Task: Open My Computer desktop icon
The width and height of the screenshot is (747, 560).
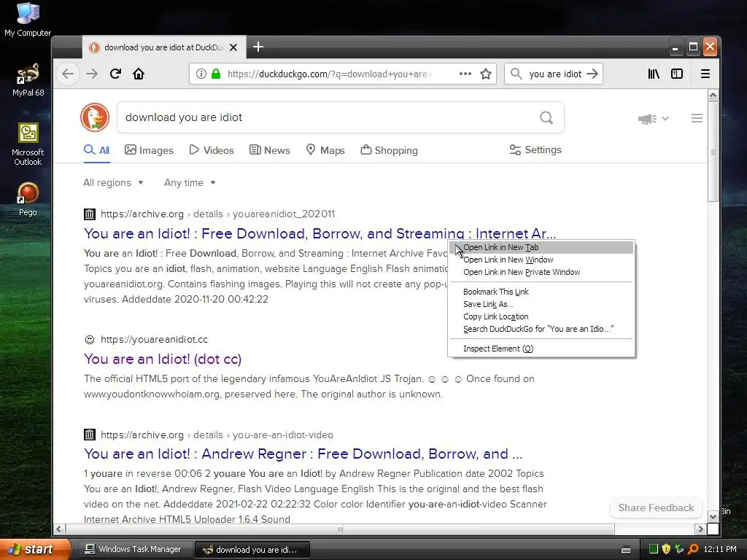Action: [28, 19]
